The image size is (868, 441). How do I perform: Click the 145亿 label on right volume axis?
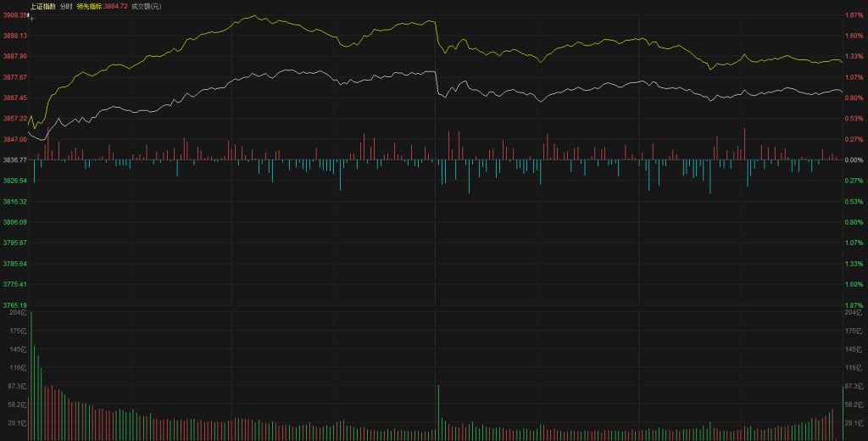tap(853, 349)
